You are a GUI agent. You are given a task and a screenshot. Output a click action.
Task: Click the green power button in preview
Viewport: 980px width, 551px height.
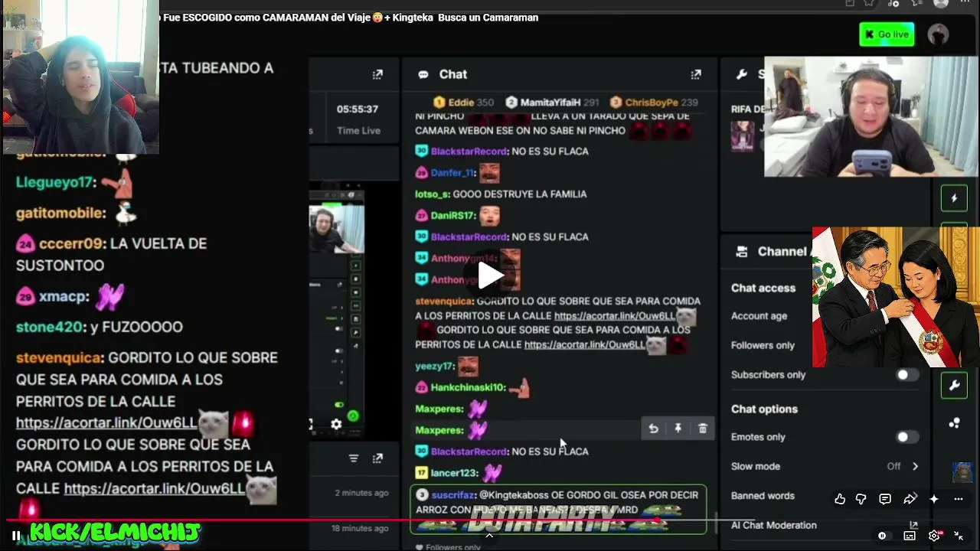pyautogui.click(x=353, y=416)
